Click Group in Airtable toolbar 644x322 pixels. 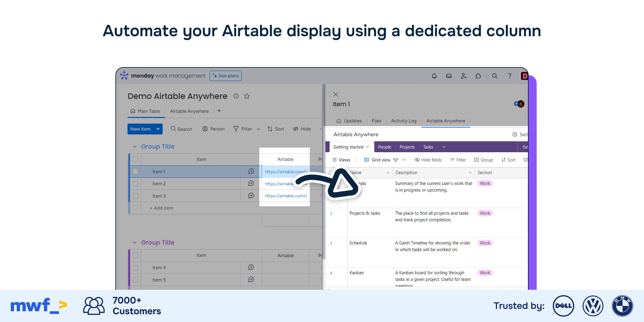click(483, 160)
